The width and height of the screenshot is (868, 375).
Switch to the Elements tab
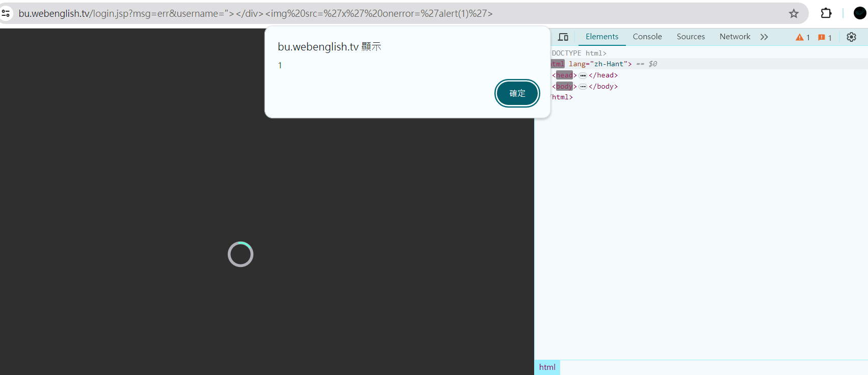pyautogui.click(x=602, y=37)
